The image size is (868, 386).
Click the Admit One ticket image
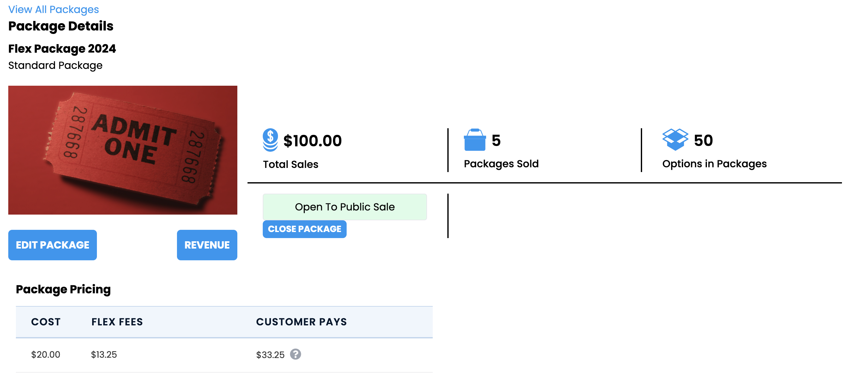(123, 150)
